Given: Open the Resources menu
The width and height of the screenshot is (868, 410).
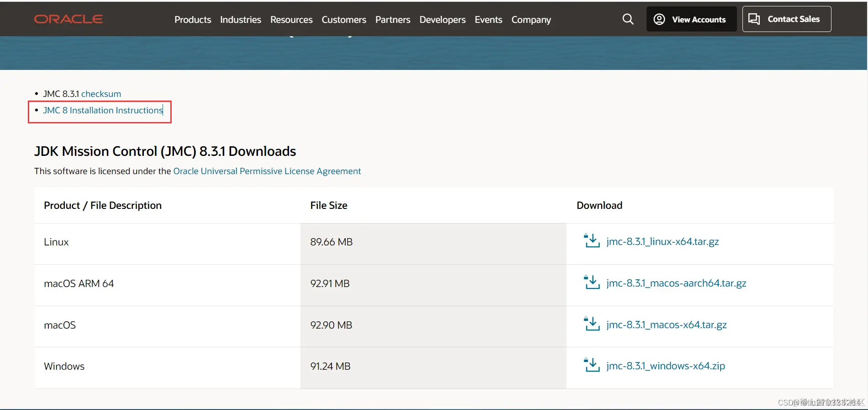Looking at the screenshot, I should (291, 20).
